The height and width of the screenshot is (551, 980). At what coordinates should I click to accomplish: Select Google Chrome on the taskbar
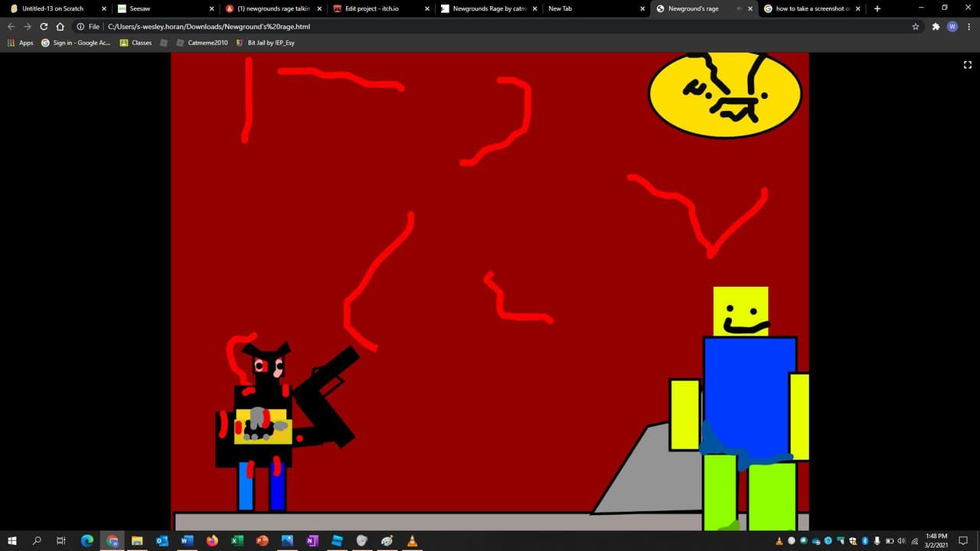click(112, 540)
